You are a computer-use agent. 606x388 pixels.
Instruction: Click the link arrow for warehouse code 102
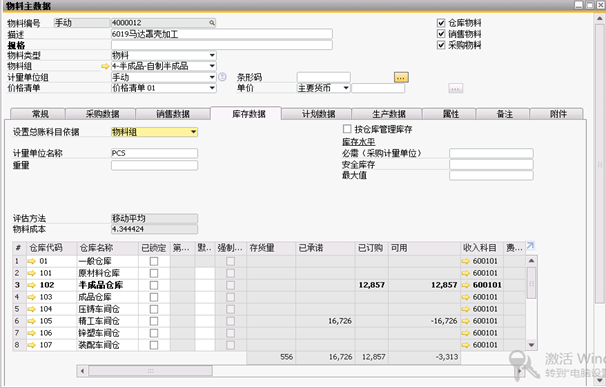point(32,285)
